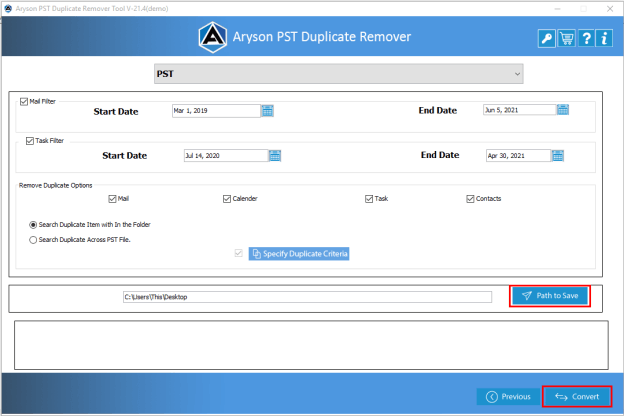Screen dimensions: 624x416
Task: Toggle the Mail Filter checkbox
Action: point(24,102)
